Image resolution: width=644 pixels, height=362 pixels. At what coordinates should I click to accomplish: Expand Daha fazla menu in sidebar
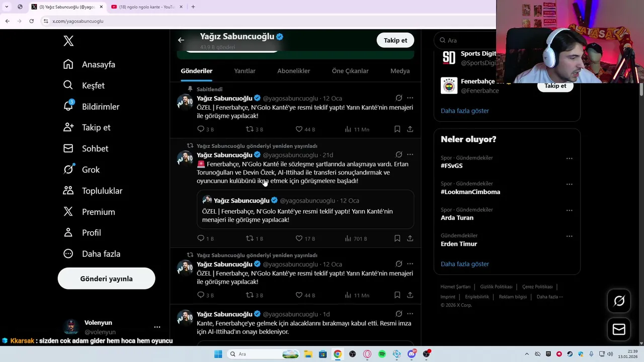click(92, 254)
